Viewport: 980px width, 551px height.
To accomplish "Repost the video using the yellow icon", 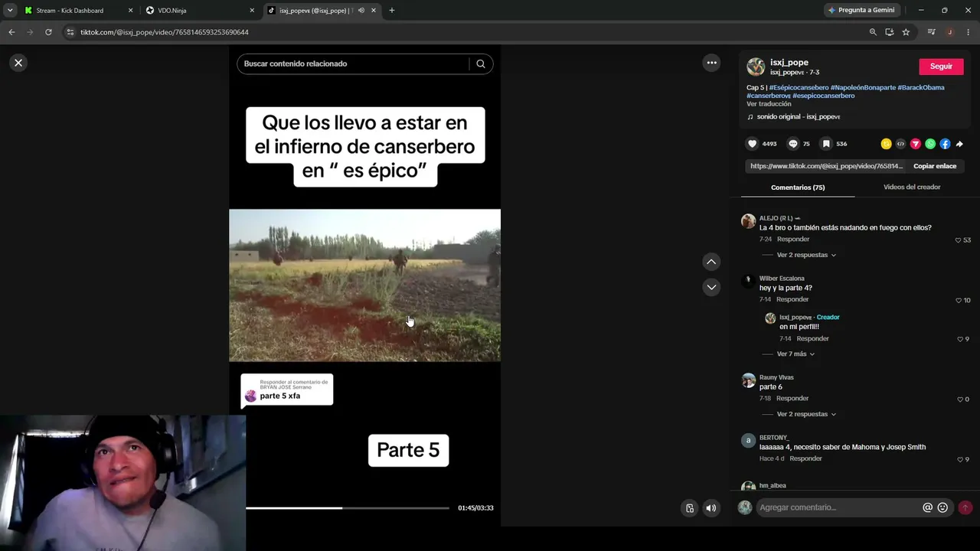I will 886,144.
